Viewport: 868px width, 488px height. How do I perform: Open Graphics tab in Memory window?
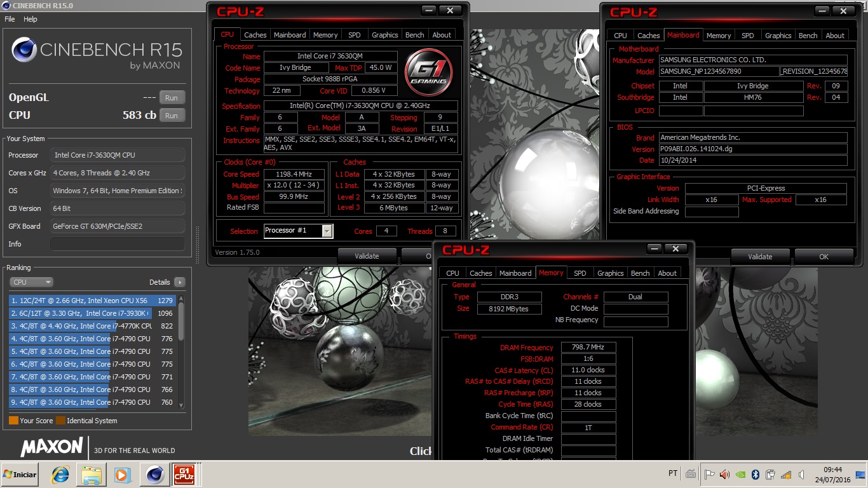coord(611,273)
